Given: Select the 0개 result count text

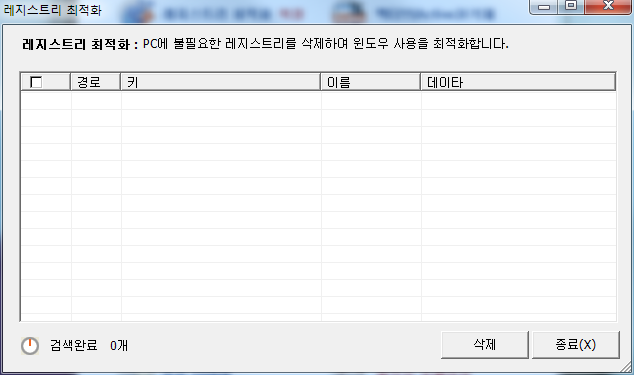Looking at the screenshot, I should tap(119, 345).
